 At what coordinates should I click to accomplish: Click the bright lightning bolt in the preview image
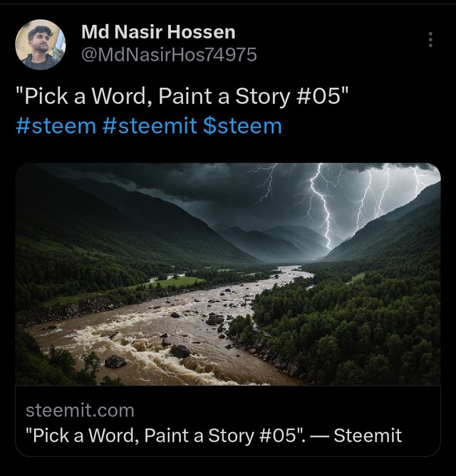tap(322, 207)
